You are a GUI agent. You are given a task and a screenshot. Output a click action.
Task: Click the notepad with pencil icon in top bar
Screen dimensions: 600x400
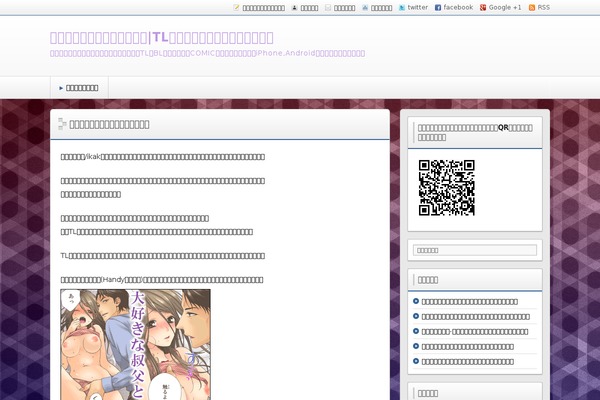coord(236,8)
